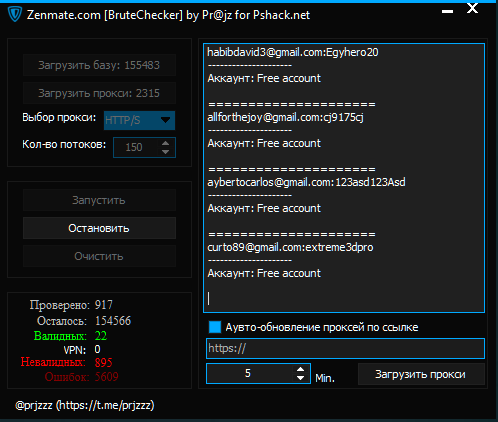
Task: Click the 'Загрузить прокси: 2315' button
Action: point(99,93)
